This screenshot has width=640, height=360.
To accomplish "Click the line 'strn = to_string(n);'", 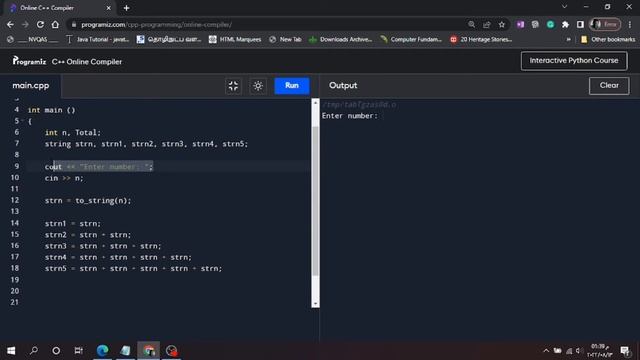I will 88,201.
